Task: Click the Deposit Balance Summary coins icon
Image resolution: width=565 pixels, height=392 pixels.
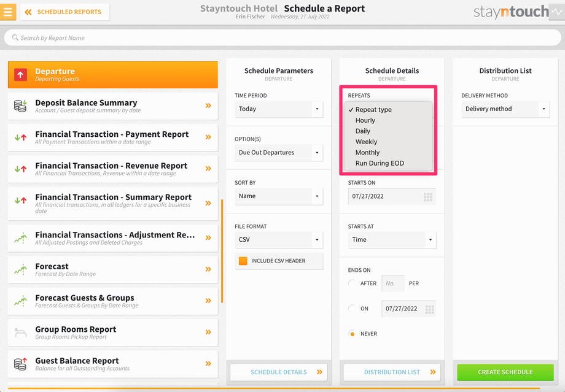Action: 20,106
